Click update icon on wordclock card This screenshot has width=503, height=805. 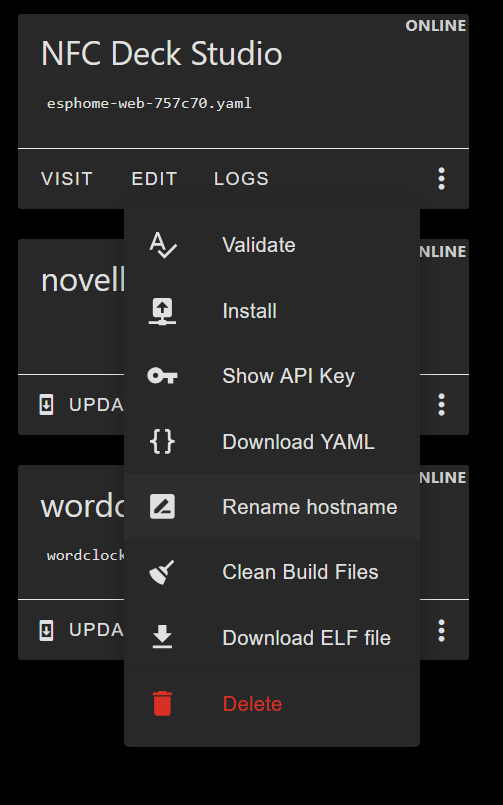tap(46, 630)
